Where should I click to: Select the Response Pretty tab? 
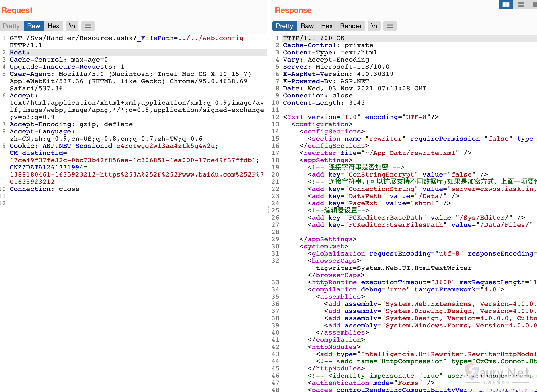(284, 26)
